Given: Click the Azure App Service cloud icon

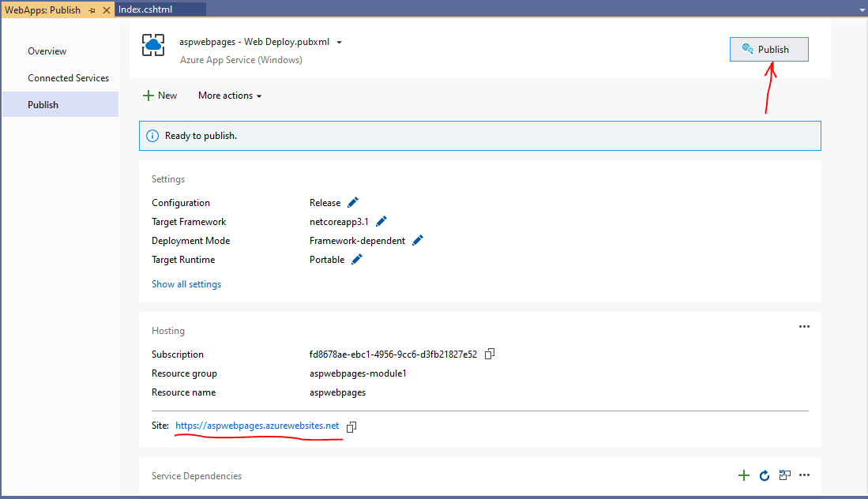Looking at the screenshot, I should click(x=153, y=45).
